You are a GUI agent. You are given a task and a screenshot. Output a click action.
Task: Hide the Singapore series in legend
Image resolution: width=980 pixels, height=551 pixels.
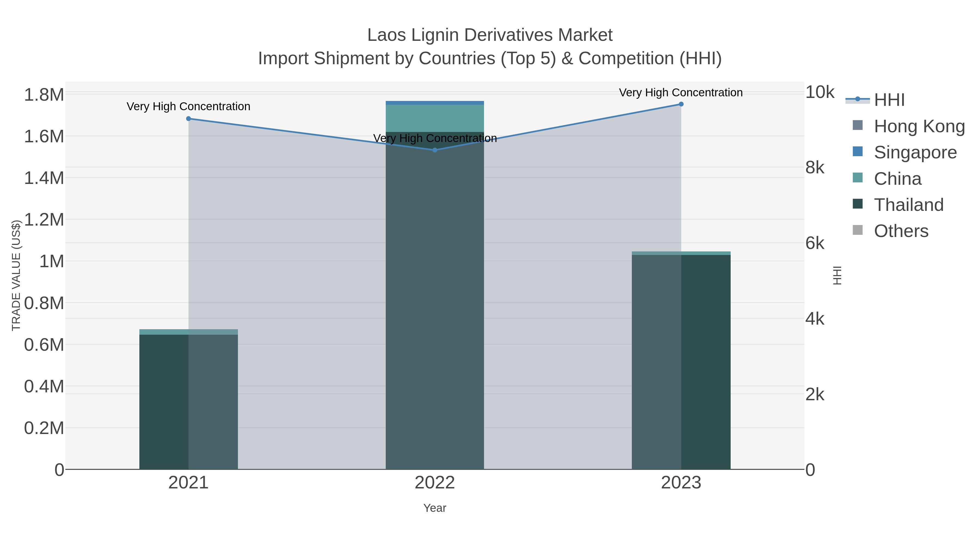point(904,152)
